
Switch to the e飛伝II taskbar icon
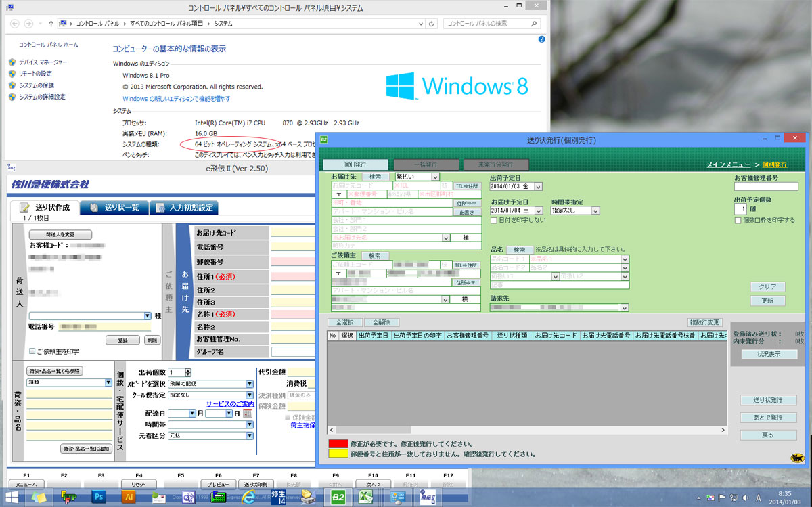tap(428, 497)
